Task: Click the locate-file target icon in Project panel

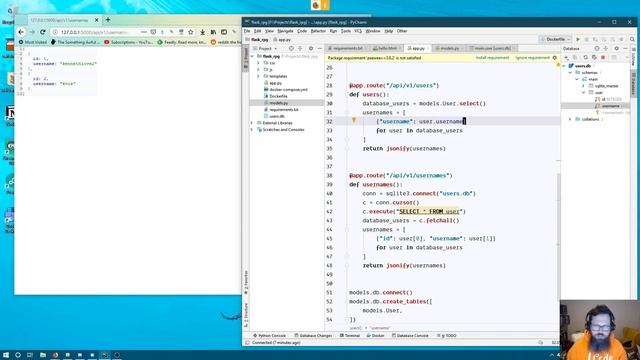Action: pos(291,49)
